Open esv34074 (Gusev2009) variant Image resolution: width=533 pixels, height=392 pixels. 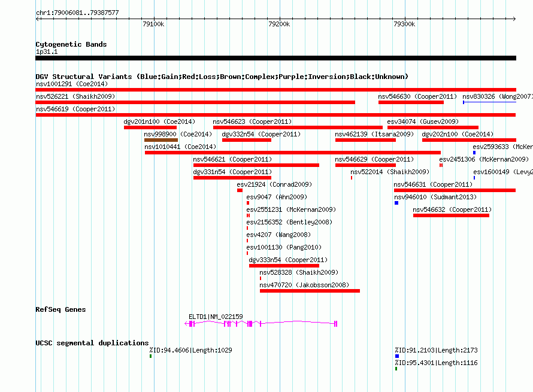[x=433, y=127]
